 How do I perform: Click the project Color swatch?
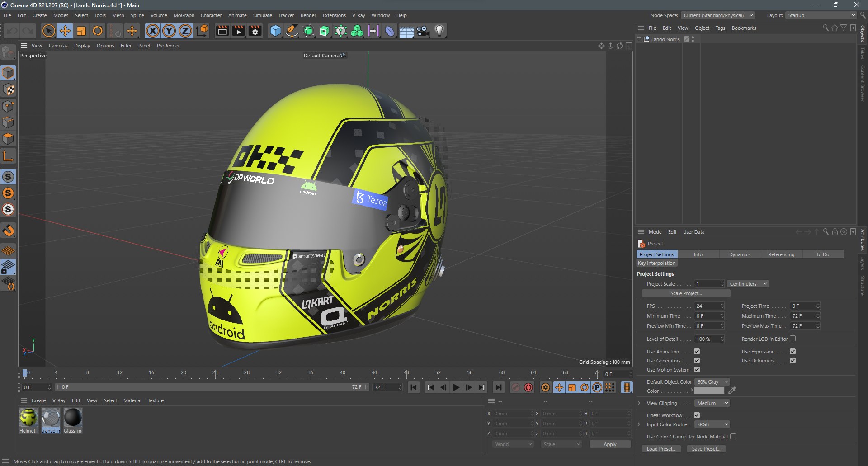[x=709, y=391]
